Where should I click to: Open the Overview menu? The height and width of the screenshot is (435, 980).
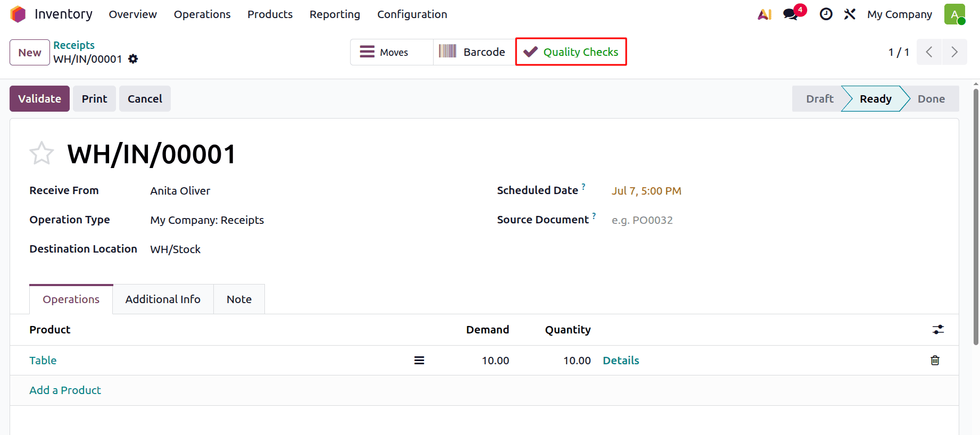(133, 14)
